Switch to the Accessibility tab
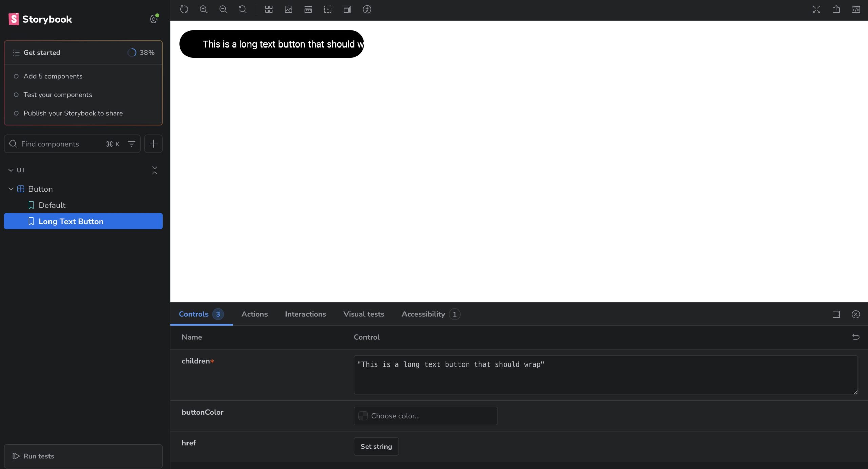The width and height of the screenshot is (868, 469). pyautogui.click(x=423, y=314)
